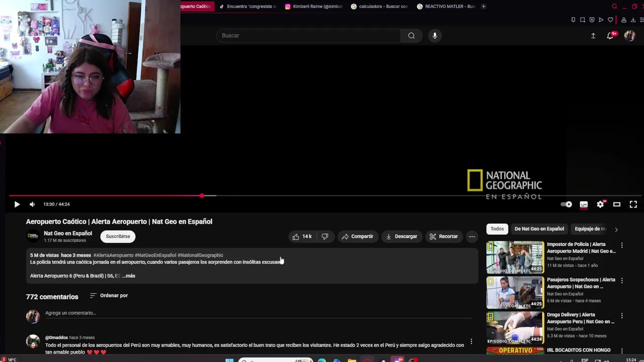Turn on subtitles with the captions icon
The image size is (644, 362).
pos(584,205)
